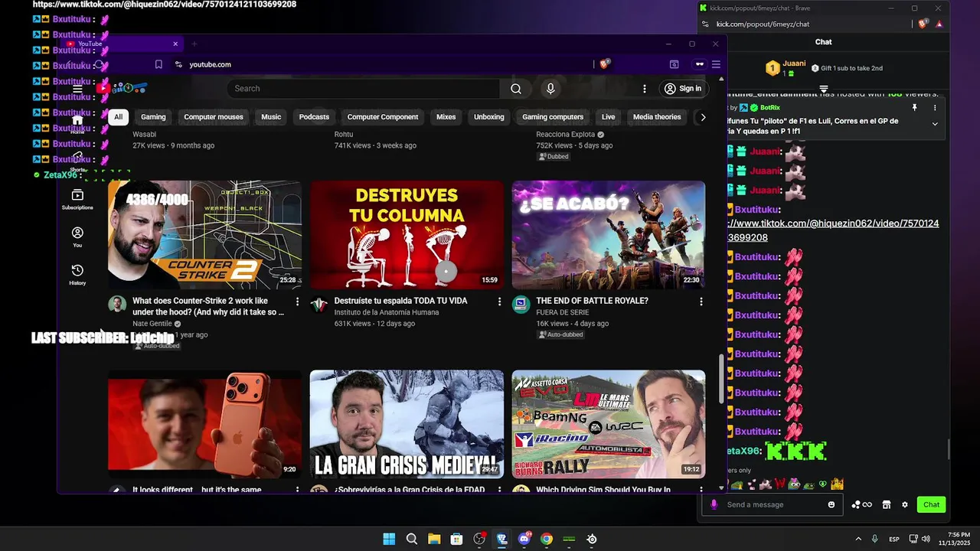This screenshot has height=551, width=980.
Task: Open Brave main menu in YouTube window
Action: (716, 64)
